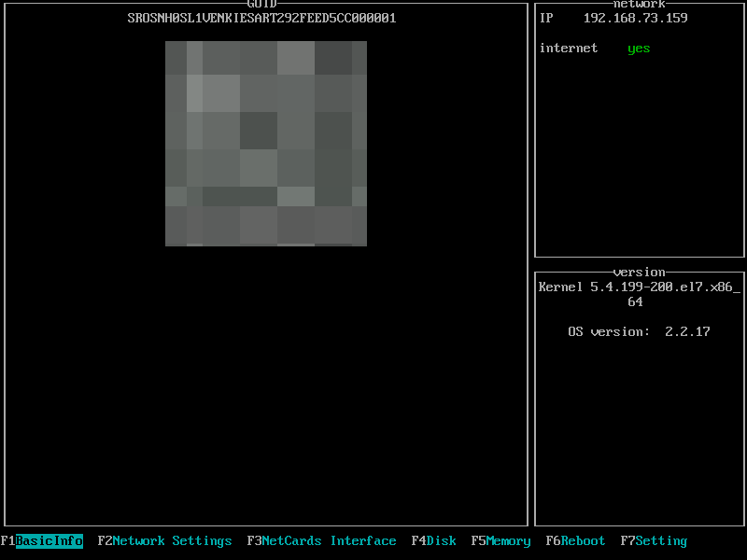Click the 'Kernel' label text
Screen dimensions: 747x560
pyautogui.click(x=560, y=287)
